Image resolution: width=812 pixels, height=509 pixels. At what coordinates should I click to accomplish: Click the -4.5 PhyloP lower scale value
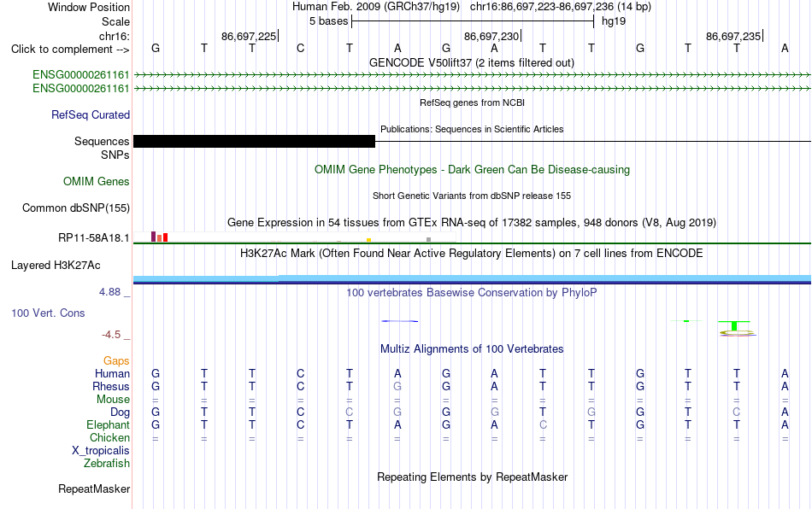pos(111,335)
